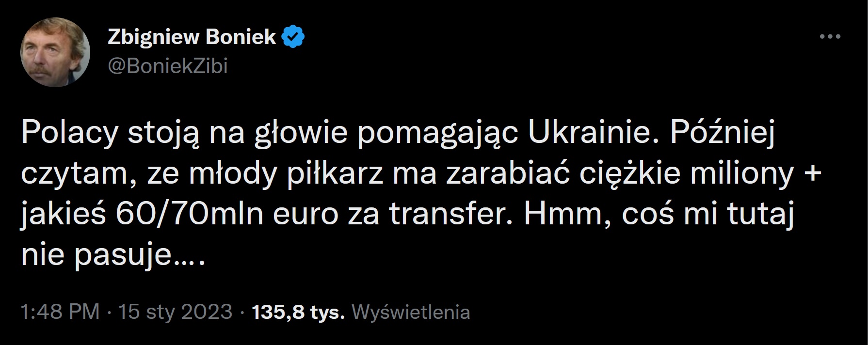Image resolution: width=868 pixels, height=345 pixels.
Task: Click the display name Zbigniew Boniek
Action: [192, 37]
